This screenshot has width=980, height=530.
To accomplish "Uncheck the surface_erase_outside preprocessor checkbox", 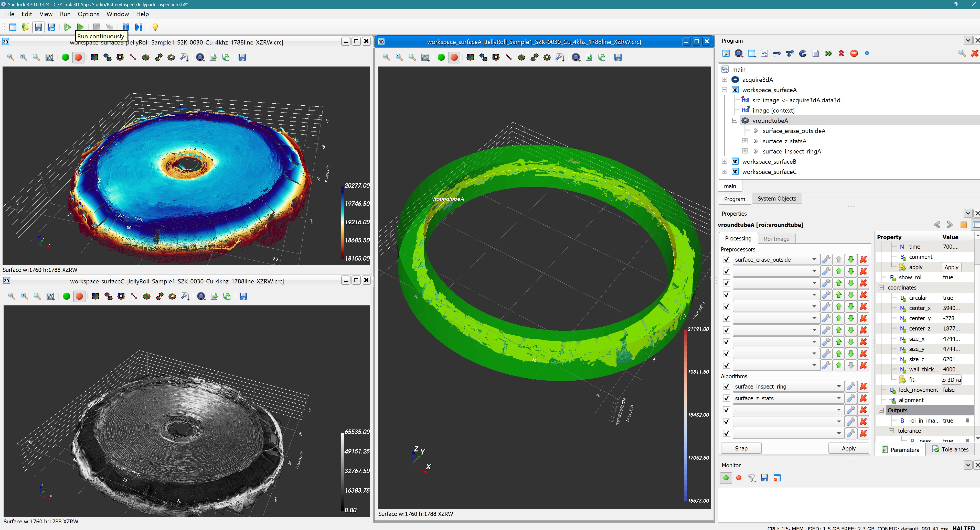I will (726, 260).
